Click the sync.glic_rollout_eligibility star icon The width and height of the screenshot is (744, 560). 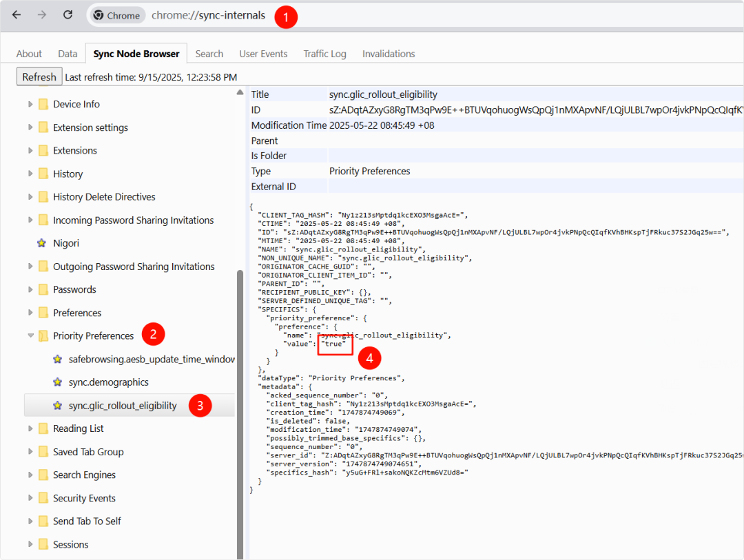[x=57, y=405]
